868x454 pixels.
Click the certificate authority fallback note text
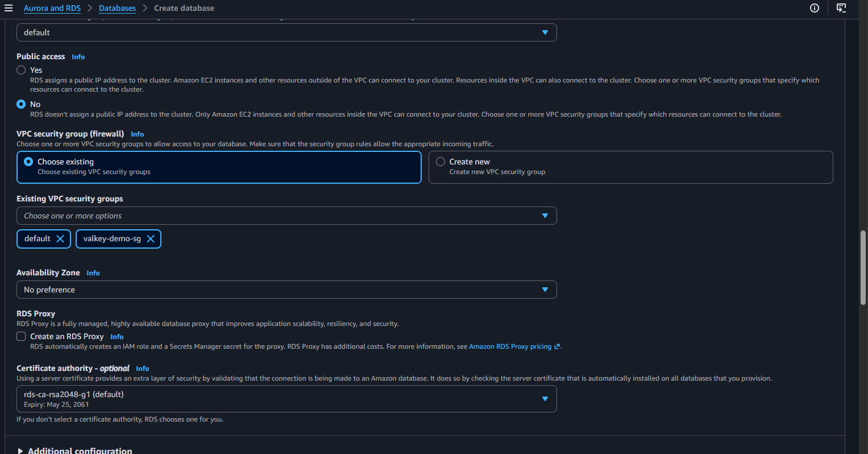pos(120,419)
